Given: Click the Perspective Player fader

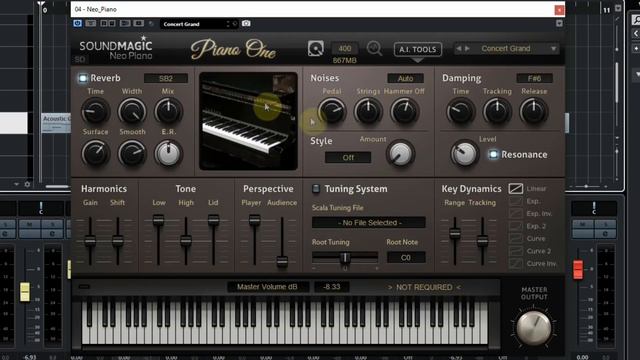Looking at the screenshot, I should (254, 220).
